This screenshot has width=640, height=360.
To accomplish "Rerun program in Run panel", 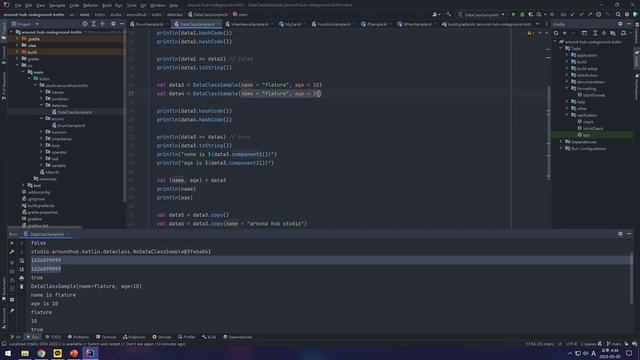I will click(x=12, y=243).
